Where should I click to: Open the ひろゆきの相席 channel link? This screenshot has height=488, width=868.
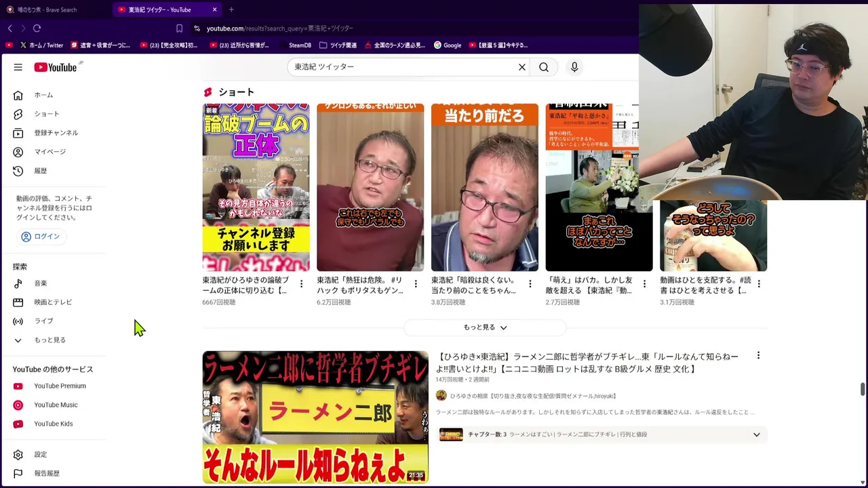(x=533, y=396)
